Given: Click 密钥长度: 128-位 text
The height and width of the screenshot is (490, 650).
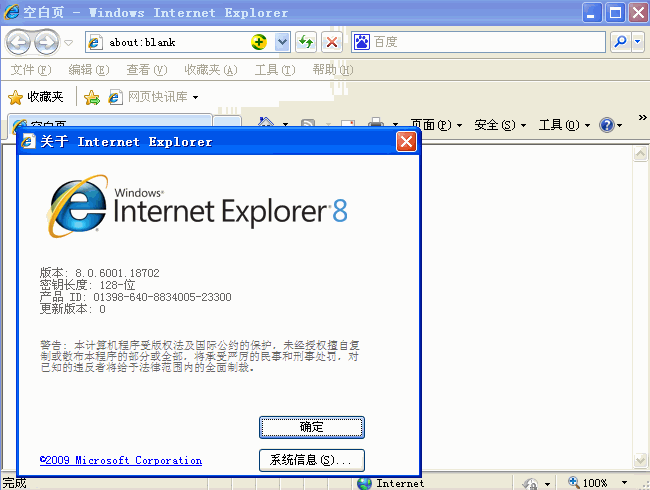Looking at the screenshot, I should (87, 285).
